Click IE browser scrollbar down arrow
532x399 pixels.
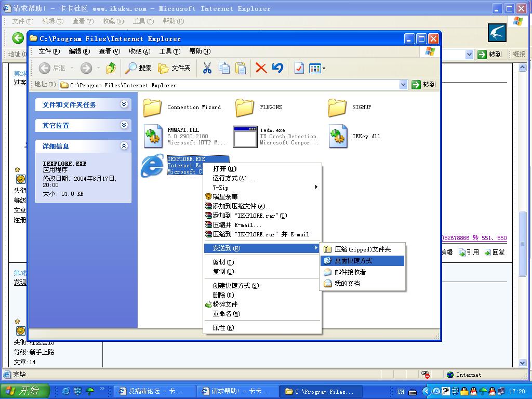click(x=523, y=363)
